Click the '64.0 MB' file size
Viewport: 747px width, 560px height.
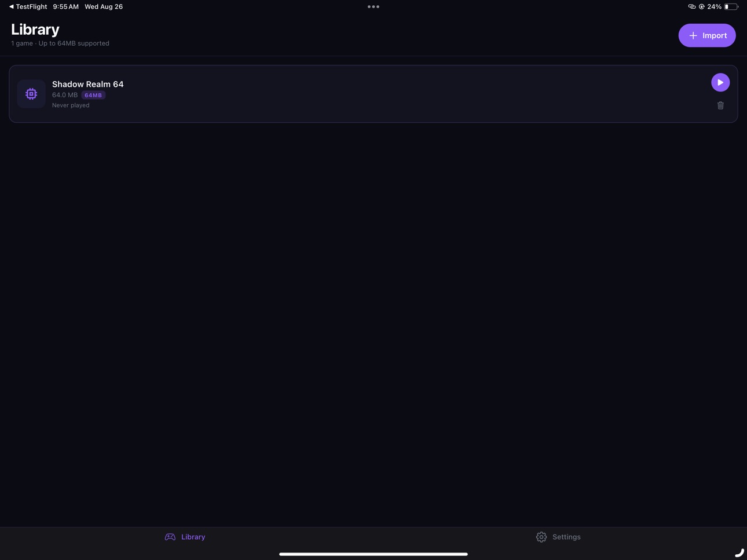[x=65, y=95]
